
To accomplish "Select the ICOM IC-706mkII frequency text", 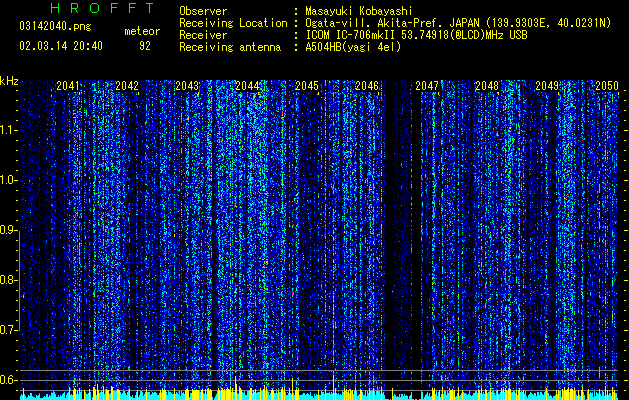I will [416, 35].
